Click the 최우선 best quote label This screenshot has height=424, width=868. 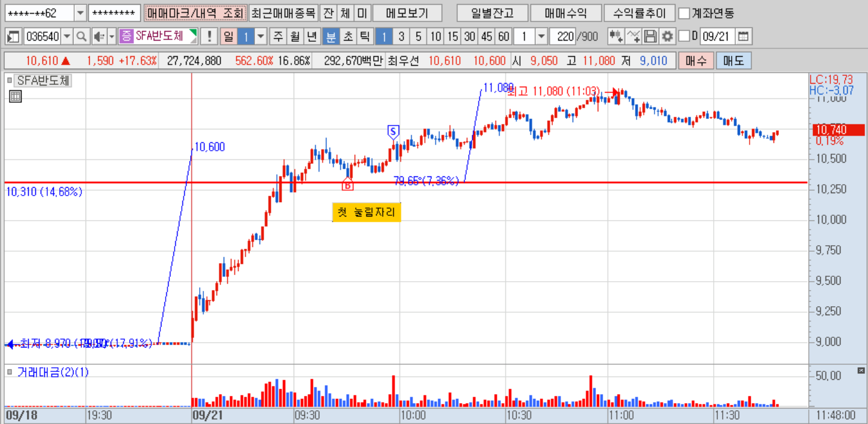point(405,61)
